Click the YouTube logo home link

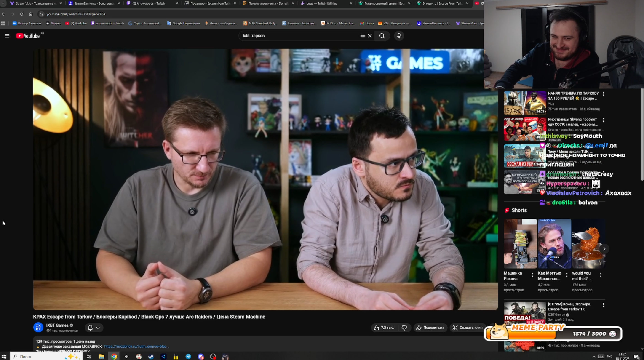click(x=28, y=36)
